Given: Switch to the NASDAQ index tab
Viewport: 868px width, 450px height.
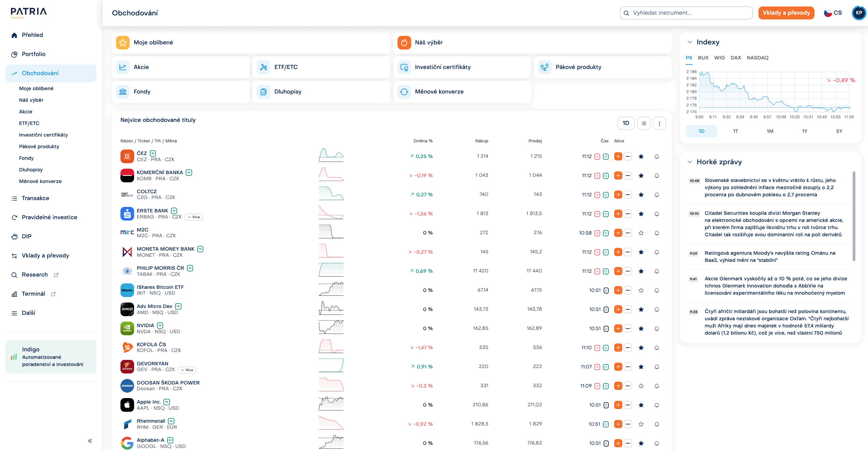Looking at the screenshot, I should click(757, 58).
